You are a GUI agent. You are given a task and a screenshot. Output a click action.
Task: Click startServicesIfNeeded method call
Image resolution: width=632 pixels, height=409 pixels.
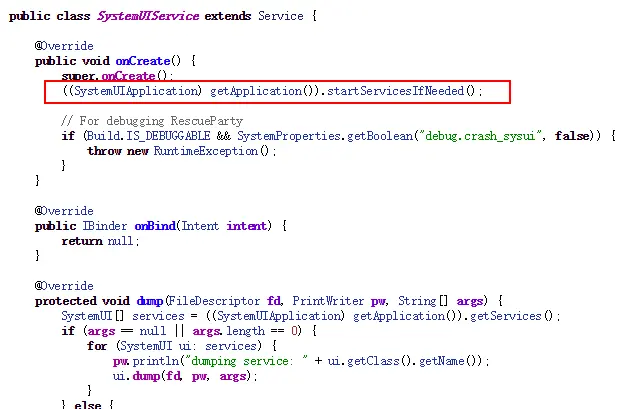coord(401,91)
